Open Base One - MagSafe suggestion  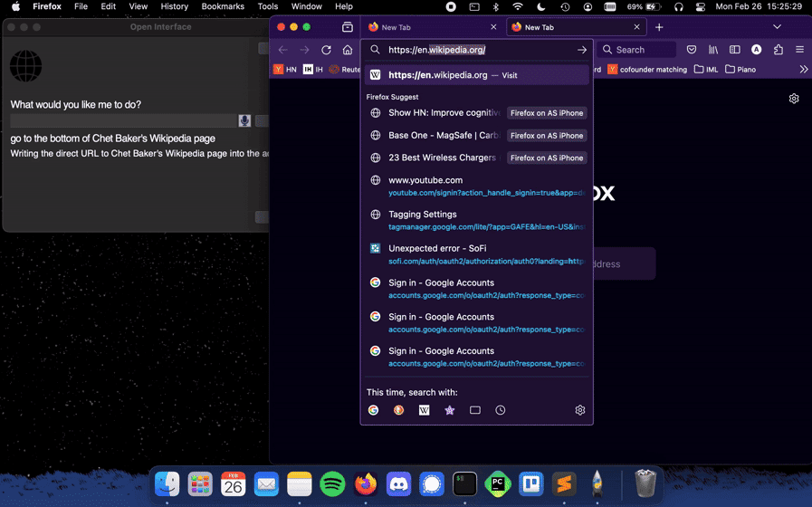(x=476, y=135)
